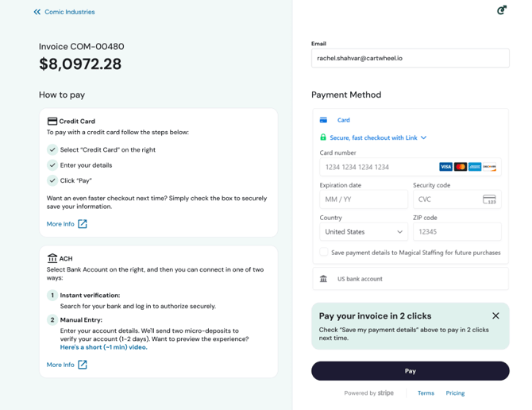The width and height of the screenshot is (532, 410).
Task: Open the Terms link
Action: [426, 393]
